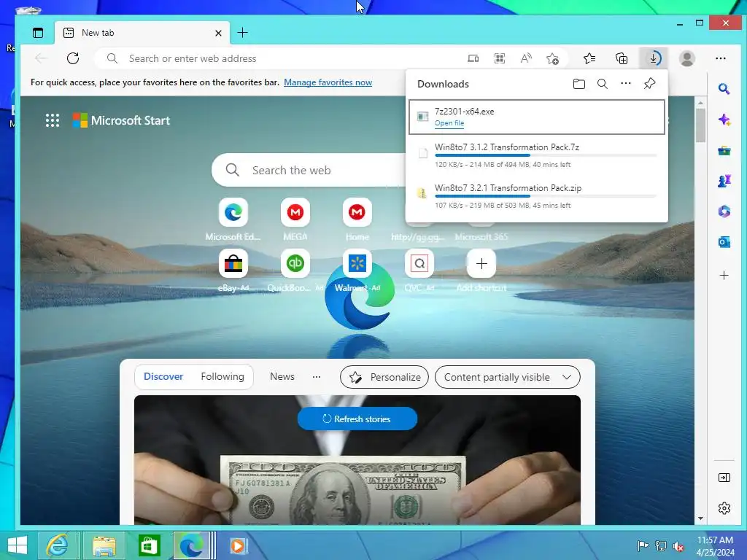The image size is (747, 560).
Task: Open the Microsoft Edge shortcut tile
Action: (x=233, y=212)
